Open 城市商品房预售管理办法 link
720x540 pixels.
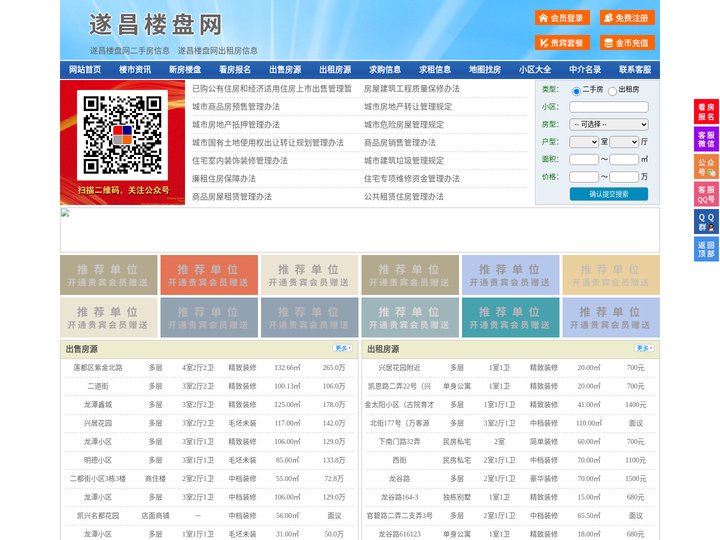(236, 107)
